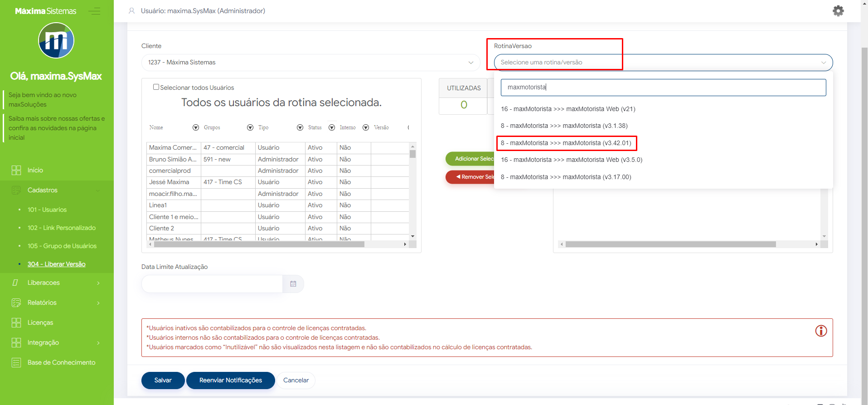Expand the Liberacoes submenu arrow
Image resolution: width=868 pixels, height=405 pixels.
click(98, 283)
